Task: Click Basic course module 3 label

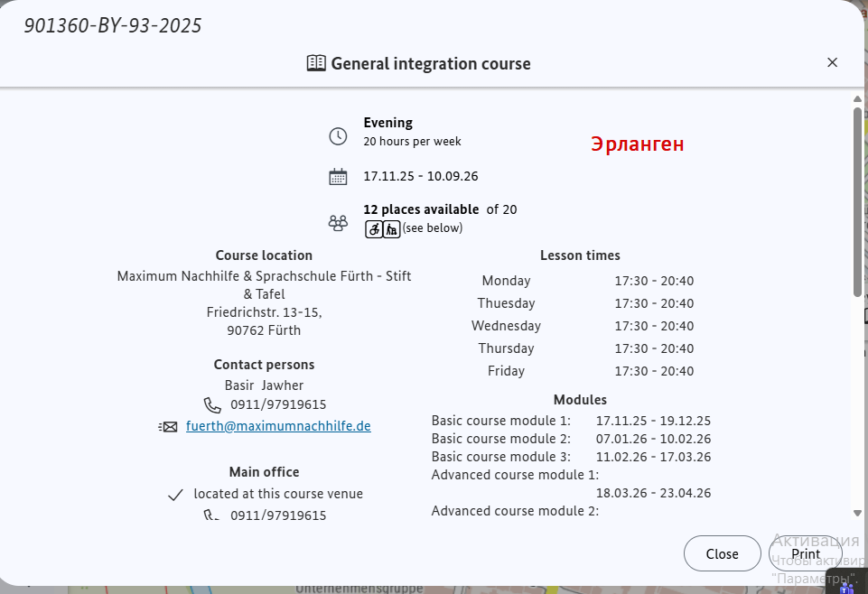Action: (x=501, y=457)
